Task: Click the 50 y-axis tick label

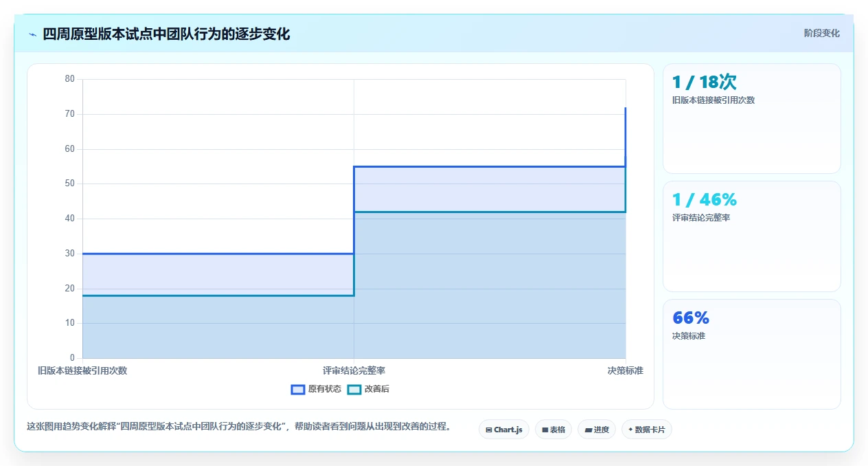Action: pyautogui.click(x=70, y=184)
